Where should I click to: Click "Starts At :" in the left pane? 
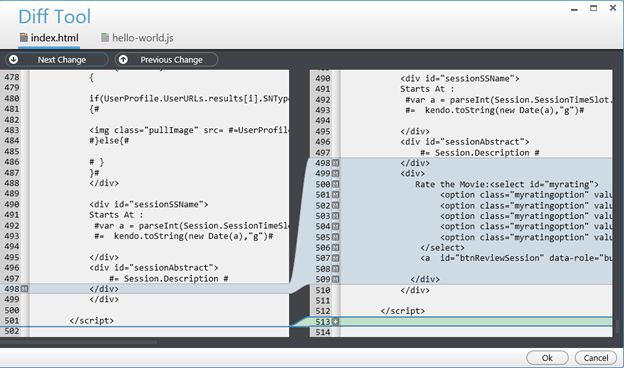pos(116,215)
